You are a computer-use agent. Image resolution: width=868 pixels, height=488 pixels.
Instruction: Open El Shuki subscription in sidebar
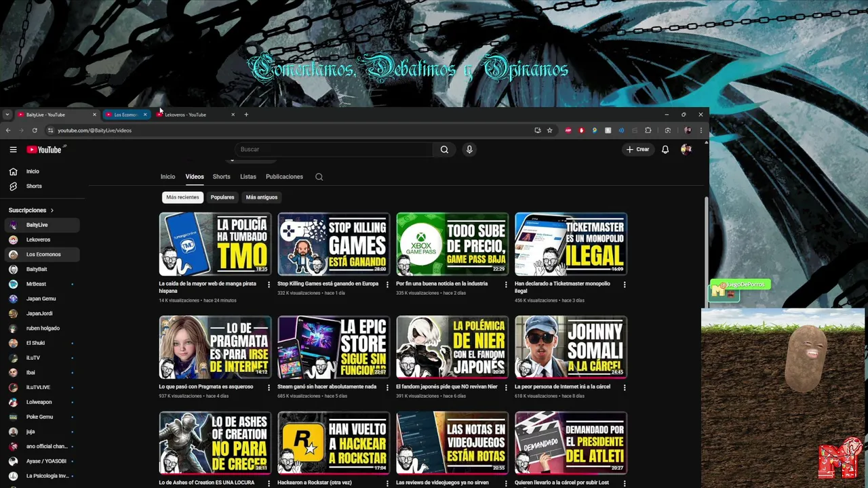[43, 343]
